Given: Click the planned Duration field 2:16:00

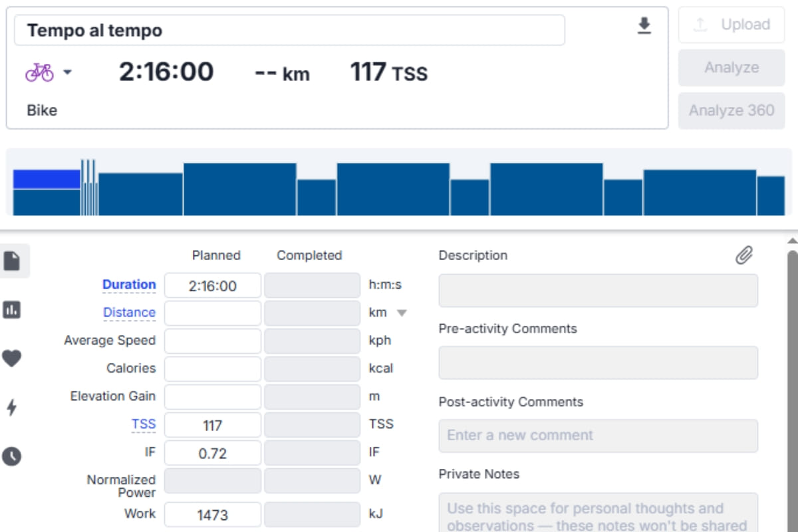Looking at the screenshot, I should point(213,286).
